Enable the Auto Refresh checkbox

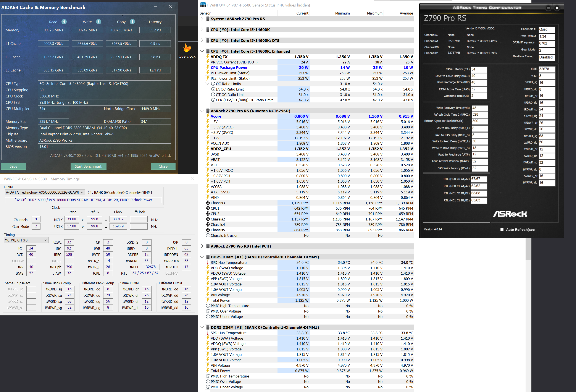click(502, 230)
